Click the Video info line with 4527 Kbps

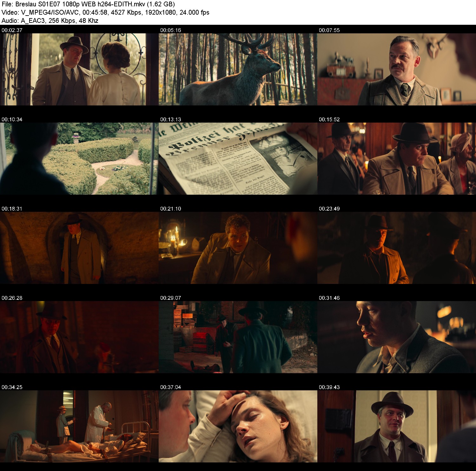pyautogui.click(x=105, y=12)
